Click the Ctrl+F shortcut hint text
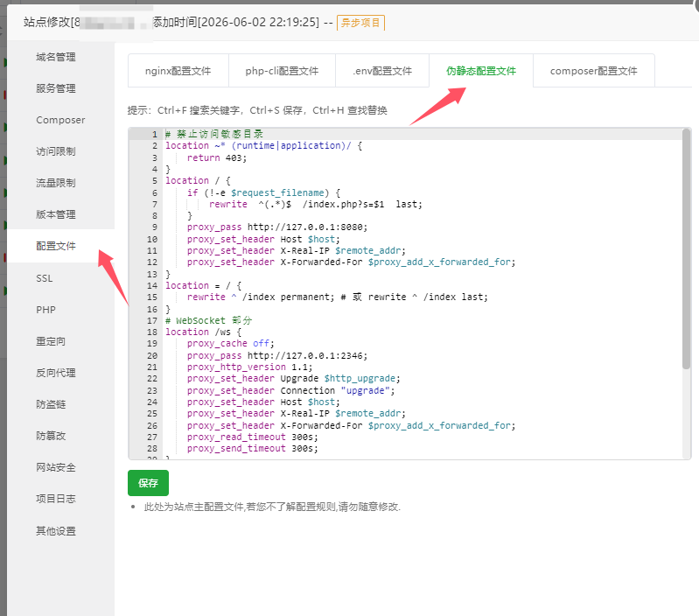 (199, 110)
